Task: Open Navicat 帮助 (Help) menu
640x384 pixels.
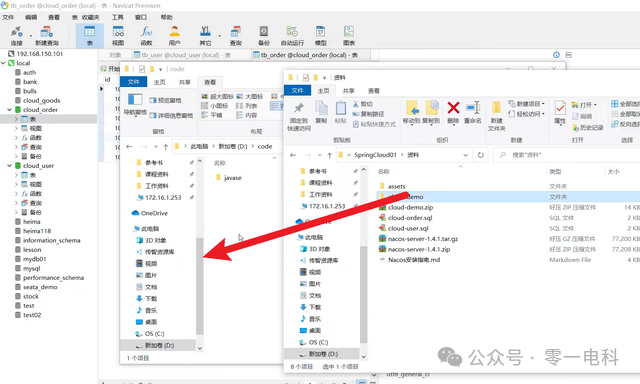Action: 167,17
